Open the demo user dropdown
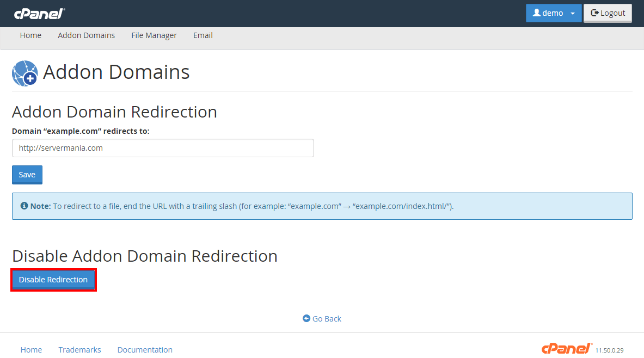Screen dimensions: 644x358 [553, 13]
